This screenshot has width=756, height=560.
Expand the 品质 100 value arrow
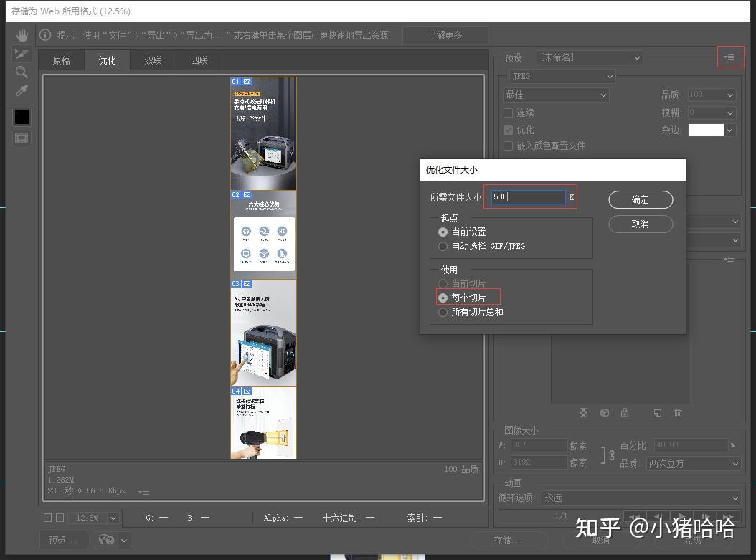coord(730,95)
